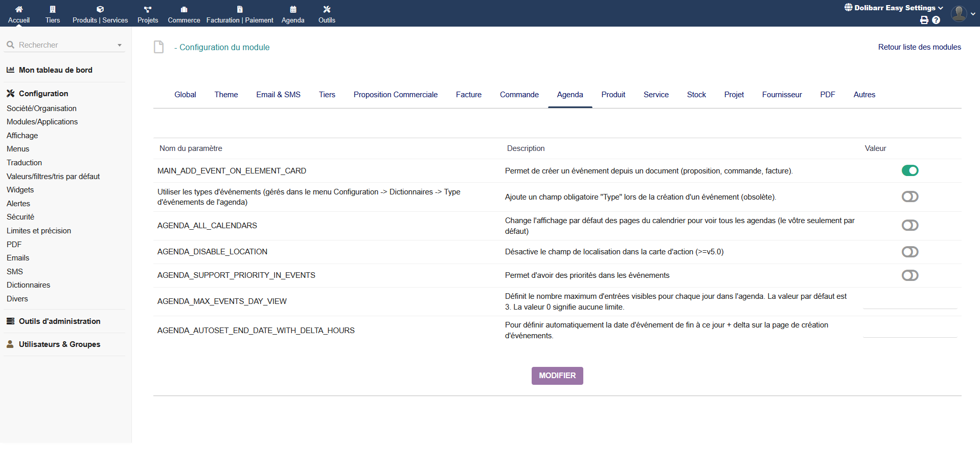
Task: Click the MODIFIER button
Action: (x=557, y=376)
